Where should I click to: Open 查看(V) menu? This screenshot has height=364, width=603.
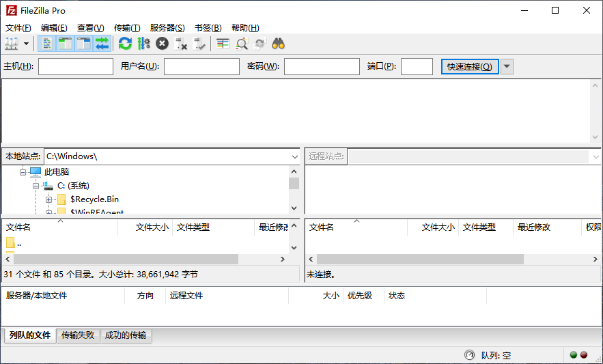click(x=90, y=28)
